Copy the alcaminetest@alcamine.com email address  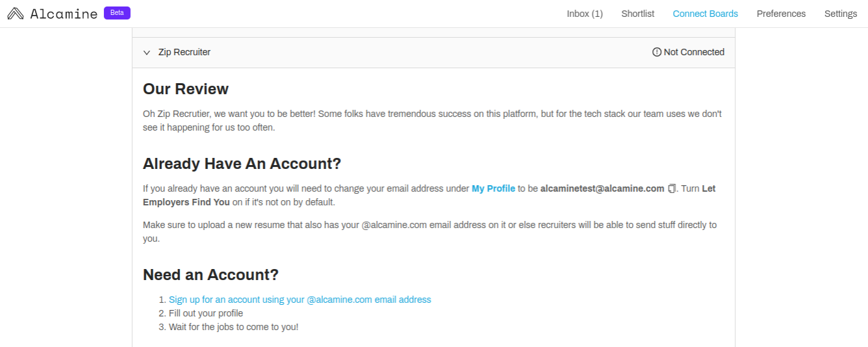tap(672, 188)
